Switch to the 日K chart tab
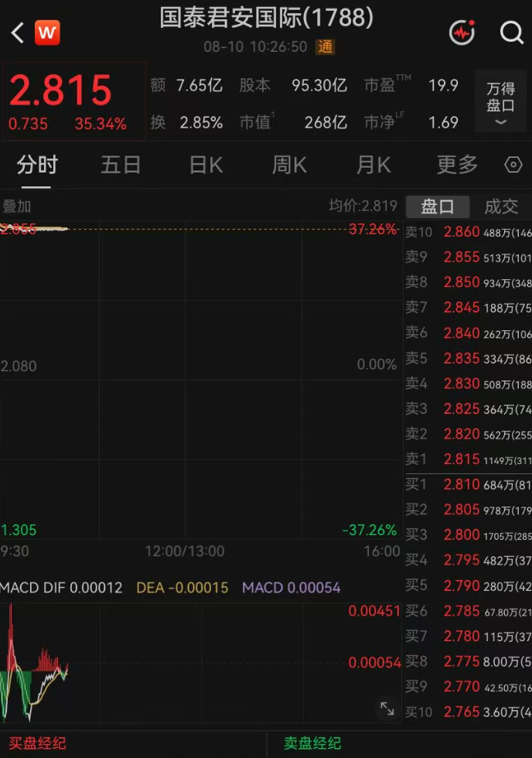The height and width of the screenshot is (758, 532). pyautogui.click(x=206, y=165)
